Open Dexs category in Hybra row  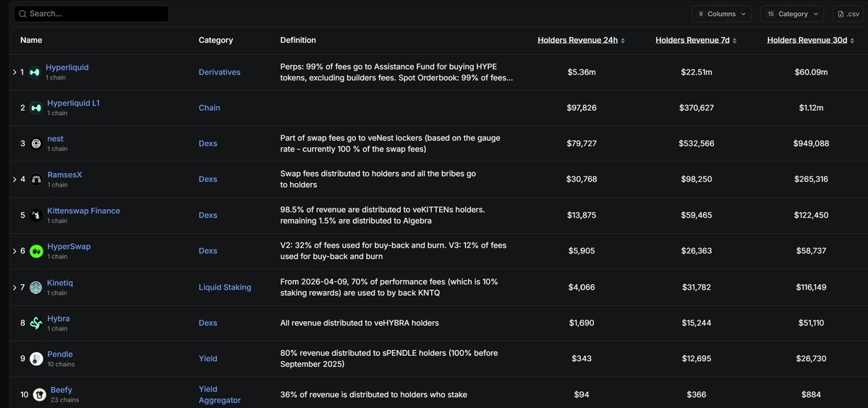(x=208, y=323)
